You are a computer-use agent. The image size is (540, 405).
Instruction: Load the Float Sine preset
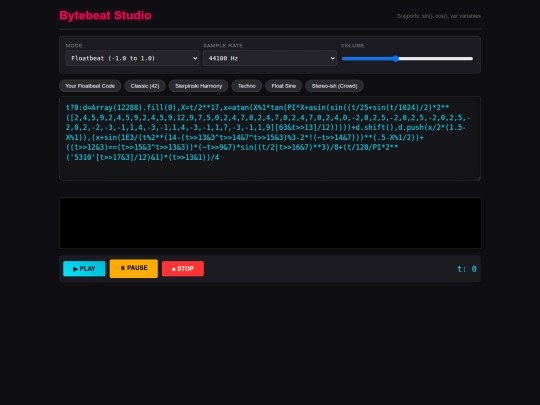point(283,86)
